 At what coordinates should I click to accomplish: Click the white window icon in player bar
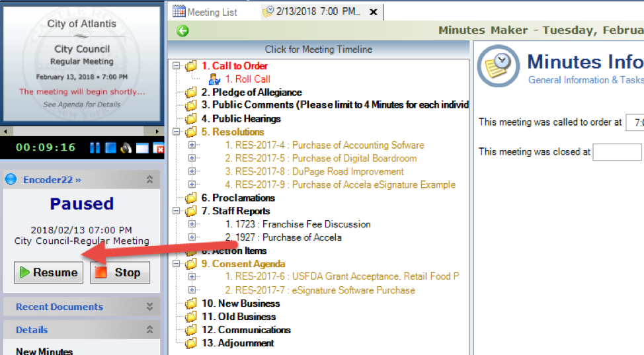coord(142,148)
